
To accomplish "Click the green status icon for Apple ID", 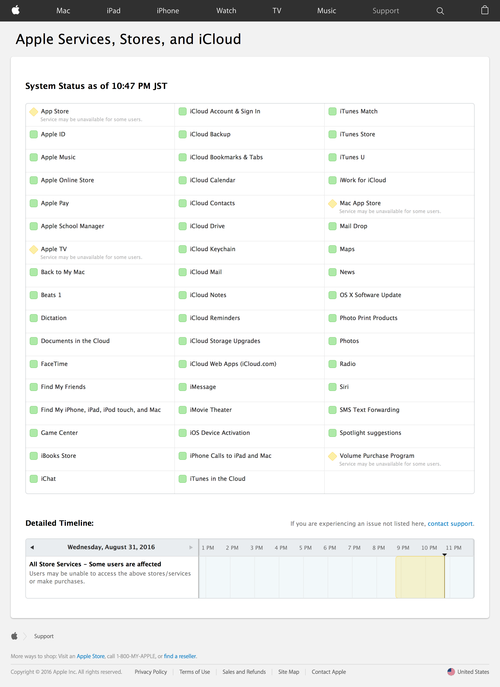I will 34,134.
